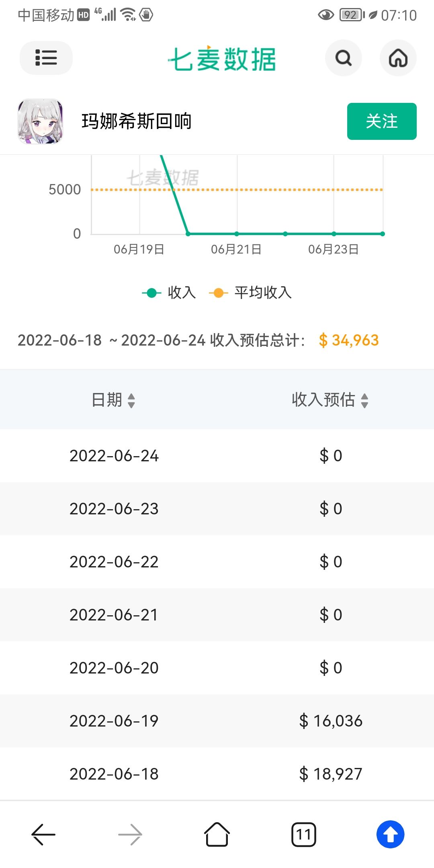The width and height of the screenshot is (434, 868).
Task: Open browser home page
Action: (x=217, y=835)
